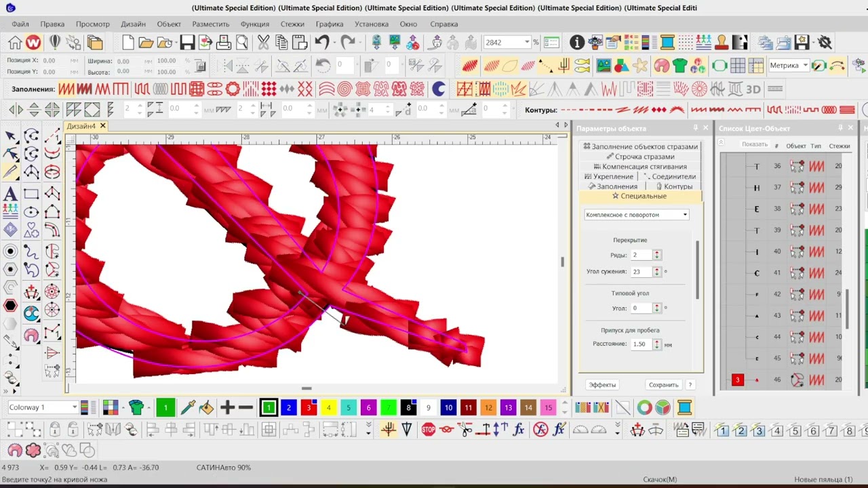The width and height of the screenshot is (868, 488).
Task: Toggle color block 3 view button
Action: (758, 431)
